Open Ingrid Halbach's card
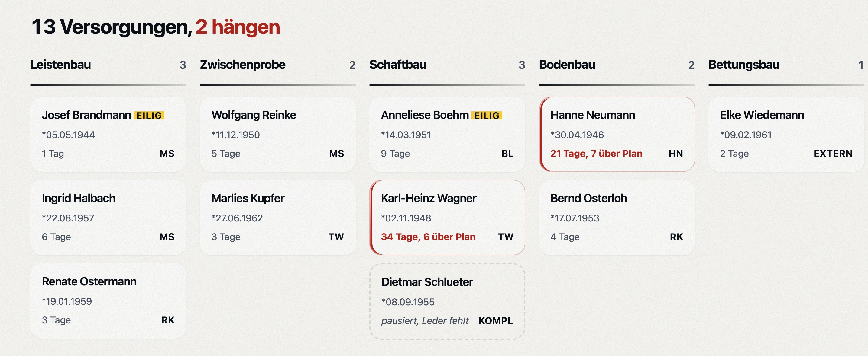Viewport: 868px width, 356px height. click(108, 217)
